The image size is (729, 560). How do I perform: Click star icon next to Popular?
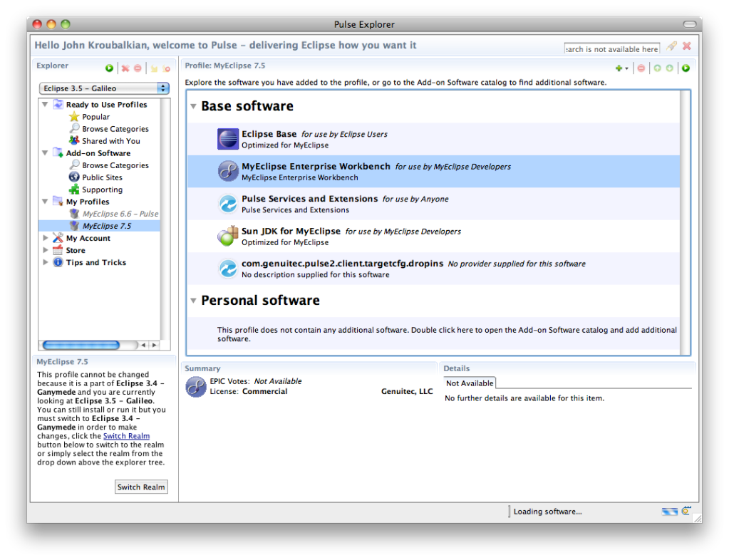pos(74,117)
